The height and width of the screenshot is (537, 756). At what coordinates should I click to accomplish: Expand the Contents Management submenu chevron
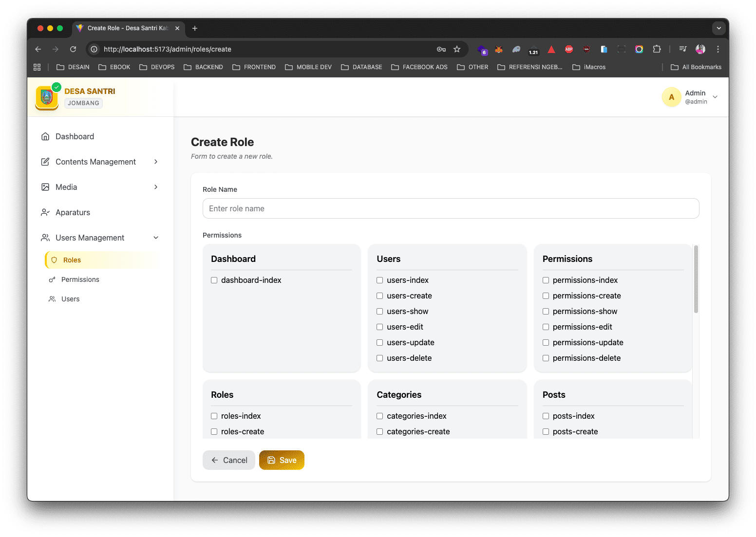coord(156,162)
